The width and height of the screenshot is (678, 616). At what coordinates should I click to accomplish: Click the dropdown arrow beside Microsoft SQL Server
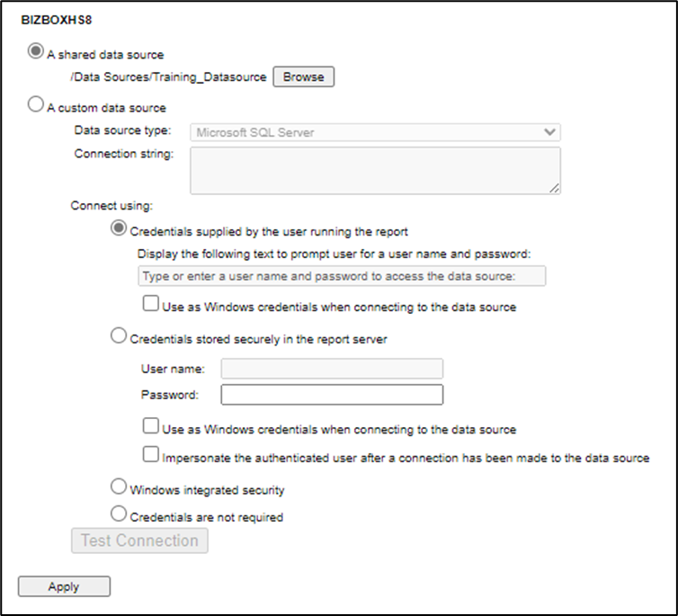click(x=549, y=132)
